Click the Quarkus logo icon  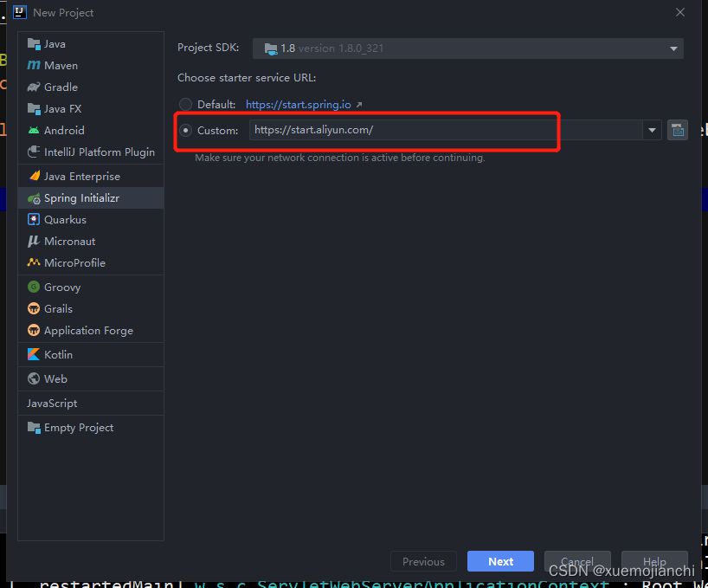point(34,219)
